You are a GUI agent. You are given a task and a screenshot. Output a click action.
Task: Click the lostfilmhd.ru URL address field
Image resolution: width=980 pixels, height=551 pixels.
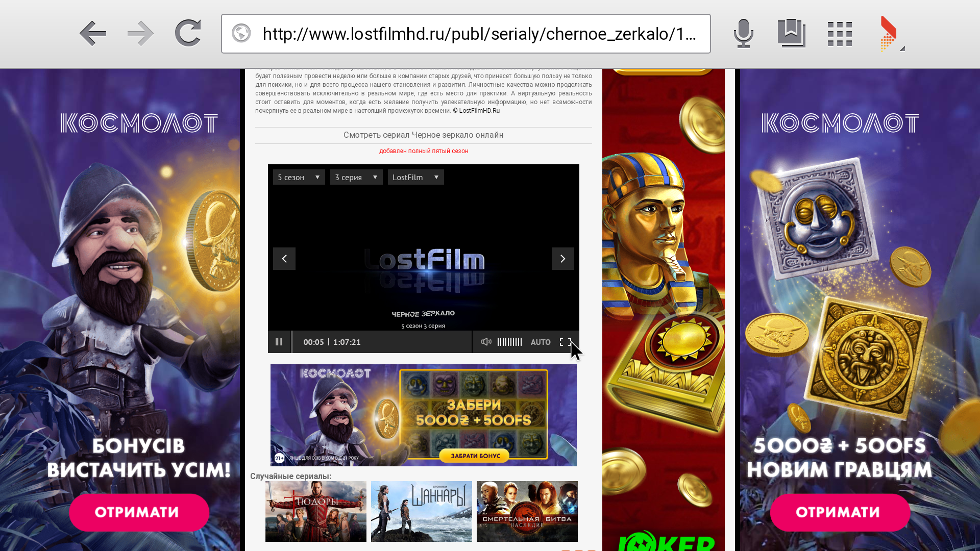tap(465, 34)
